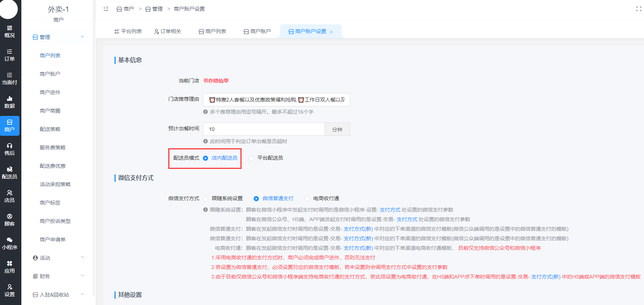Close the 商户账户设置 tab with the x

click(331, 32)
